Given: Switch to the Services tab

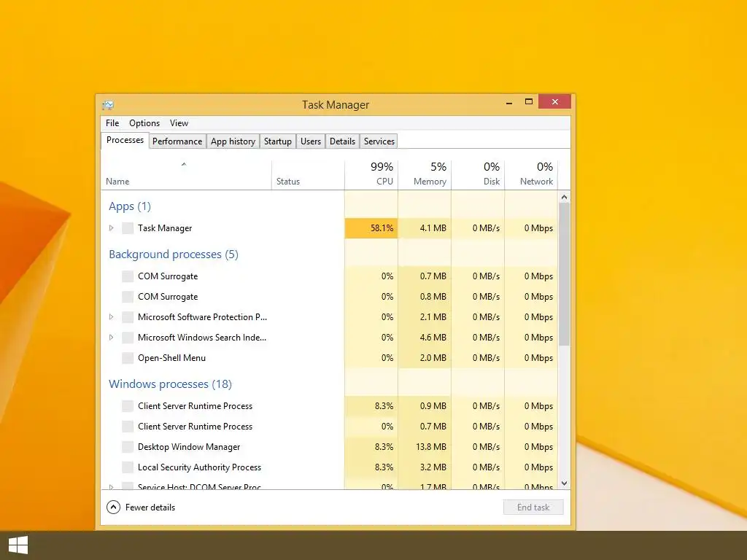Looking at the screenshot, I should pyautogui.click(x=379, y=141).
